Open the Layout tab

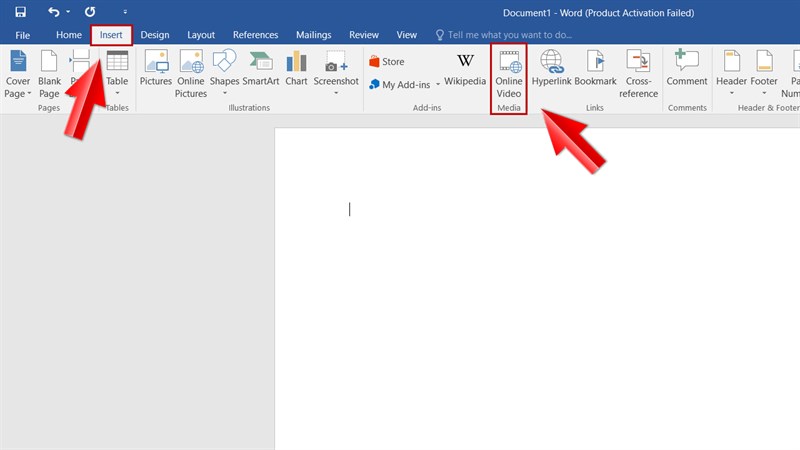tap(201, 35)
